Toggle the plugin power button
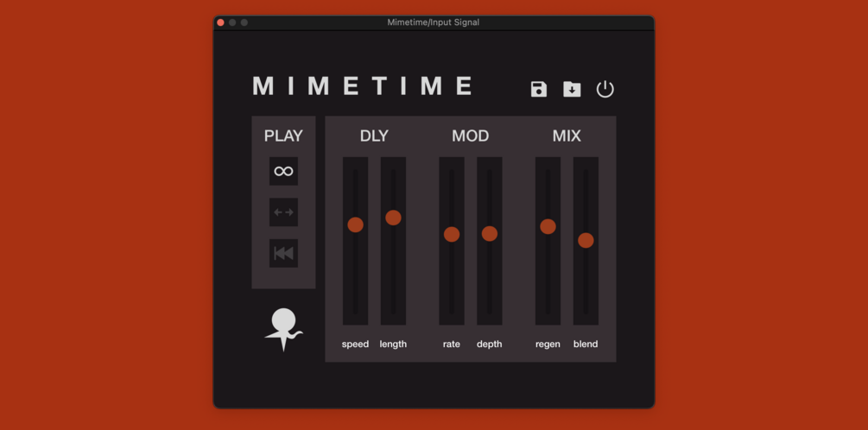 (x=605, y=89)
